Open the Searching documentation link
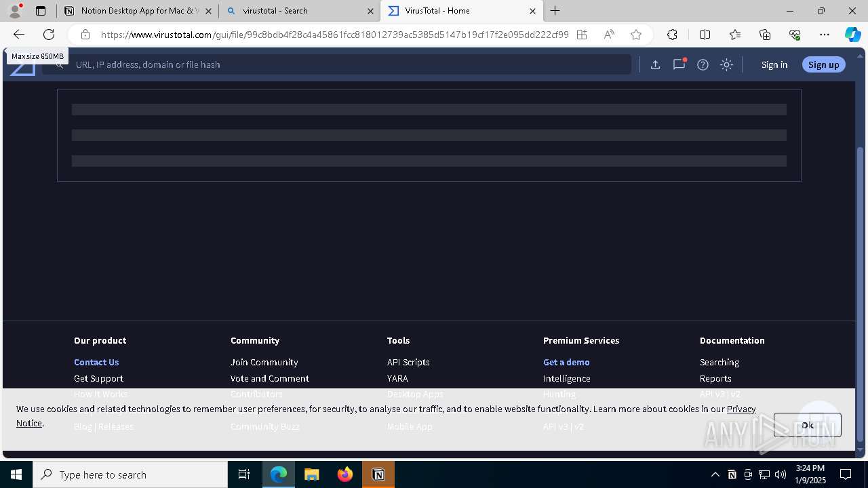 719,362
